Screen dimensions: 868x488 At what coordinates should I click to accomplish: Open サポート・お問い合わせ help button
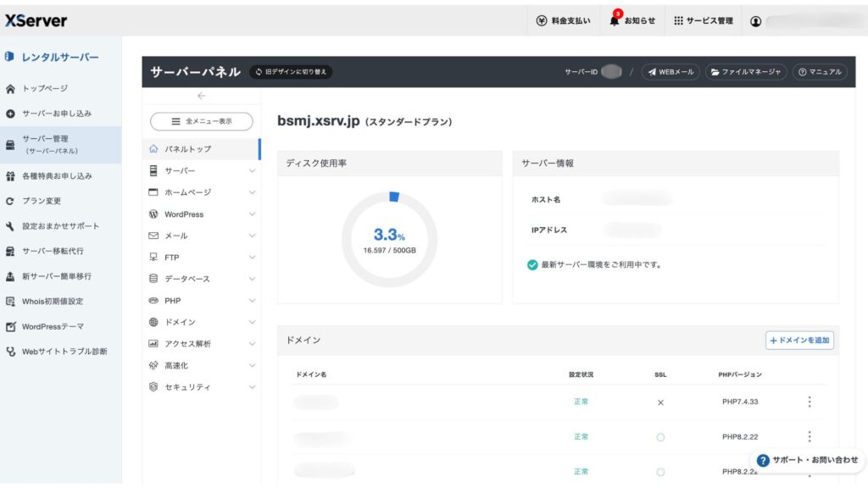807,460
